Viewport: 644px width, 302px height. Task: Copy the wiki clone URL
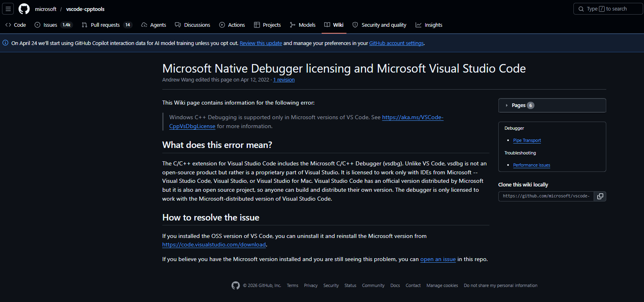[x=600, y=196]
